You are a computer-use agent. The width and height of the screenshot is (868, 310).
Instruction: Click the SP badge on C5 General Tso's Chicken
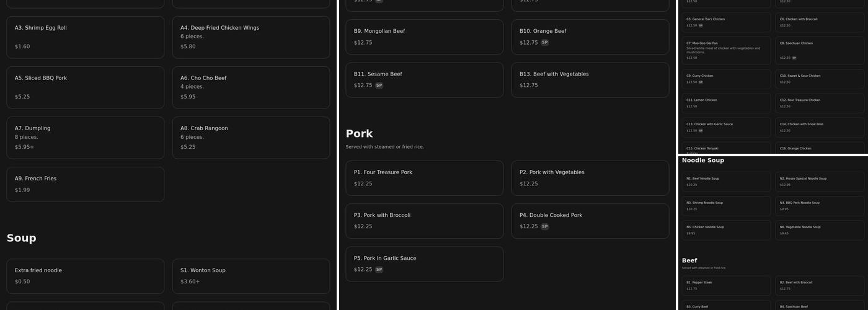pos(701,25)
